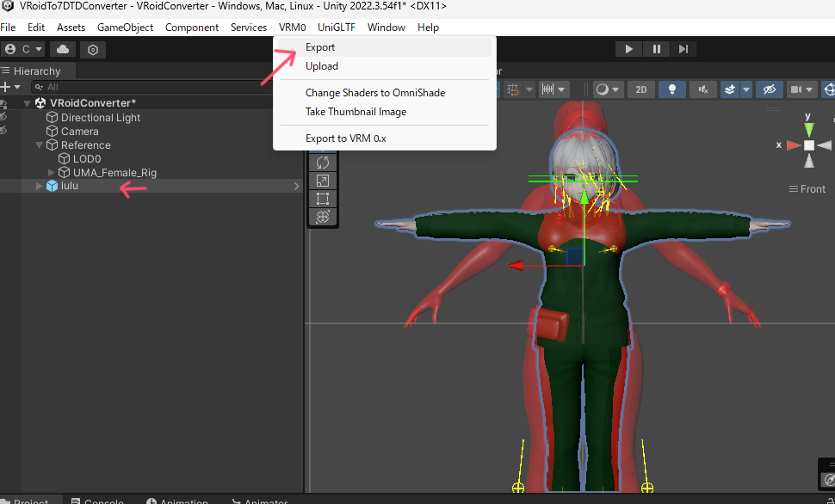This screenshot has width=835, height=504.
Task: Select the Rotate tool in the scene toolbar
Action: click(323, 162)
